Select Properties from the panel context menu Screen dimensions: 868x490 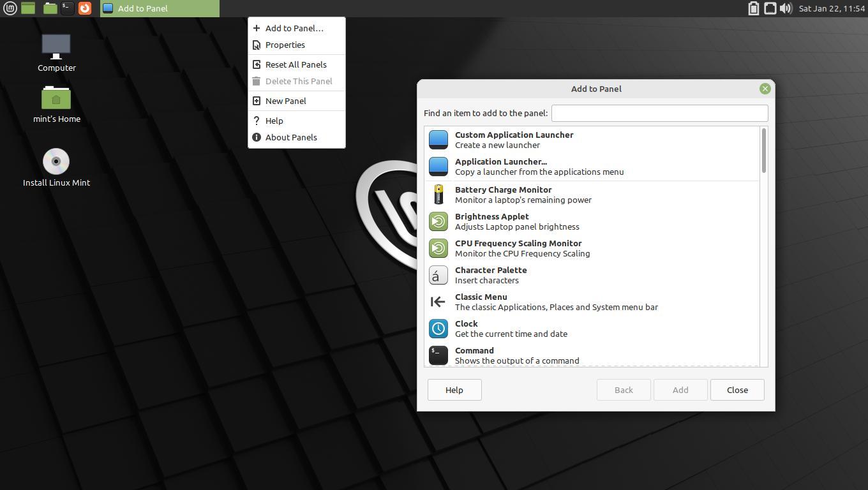[x=285, y=45]
